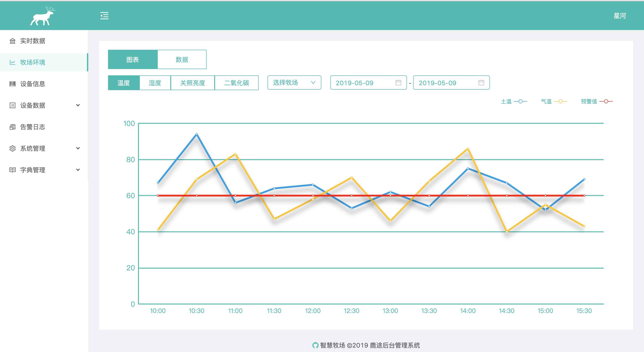Click the 设备信息 barcode icon

(x=13, y=84)
